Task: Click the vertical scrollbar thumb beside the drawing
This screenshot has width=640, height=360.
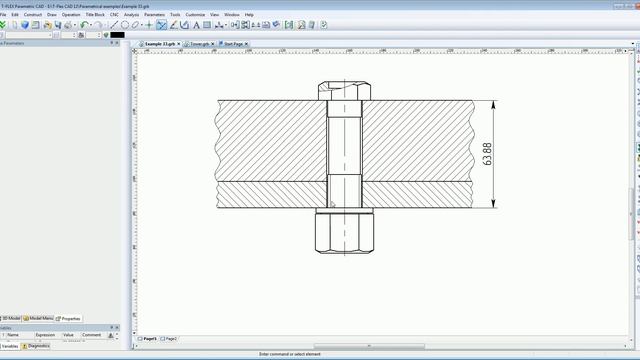Action: 632,214
